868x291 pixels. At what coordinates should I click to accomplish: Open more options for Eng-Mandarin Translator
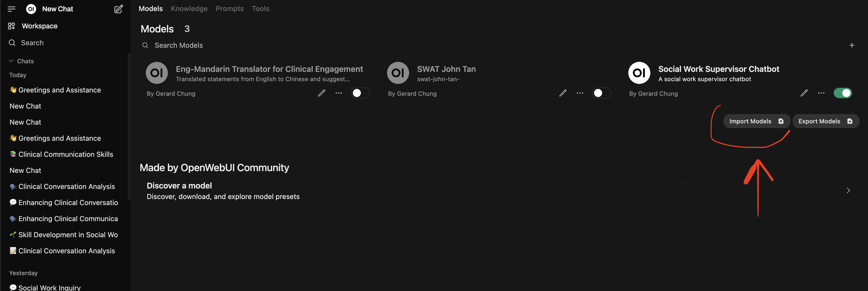tap(339, 93)
